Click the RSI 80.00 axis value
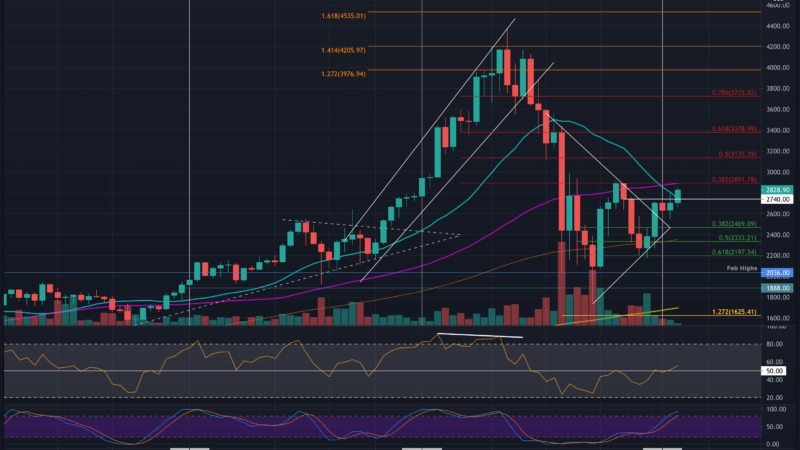 tap(774, 344)
